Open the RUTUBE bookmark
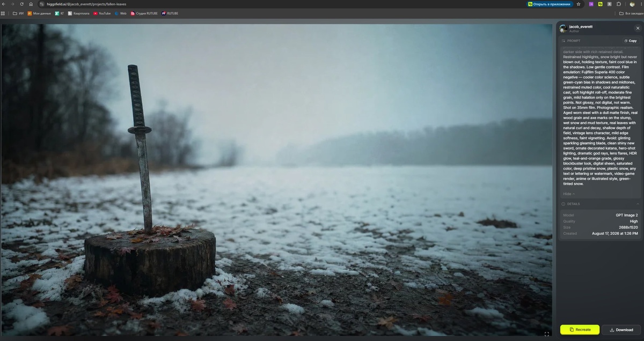644x341 pixels. [170, 13]
